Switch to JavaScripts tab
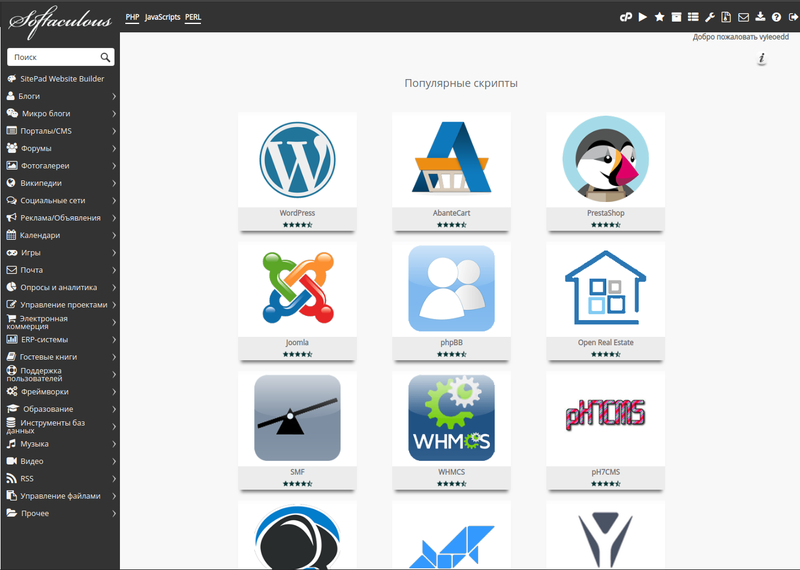This screenshot has width=800, height=570. pos(162,17)
